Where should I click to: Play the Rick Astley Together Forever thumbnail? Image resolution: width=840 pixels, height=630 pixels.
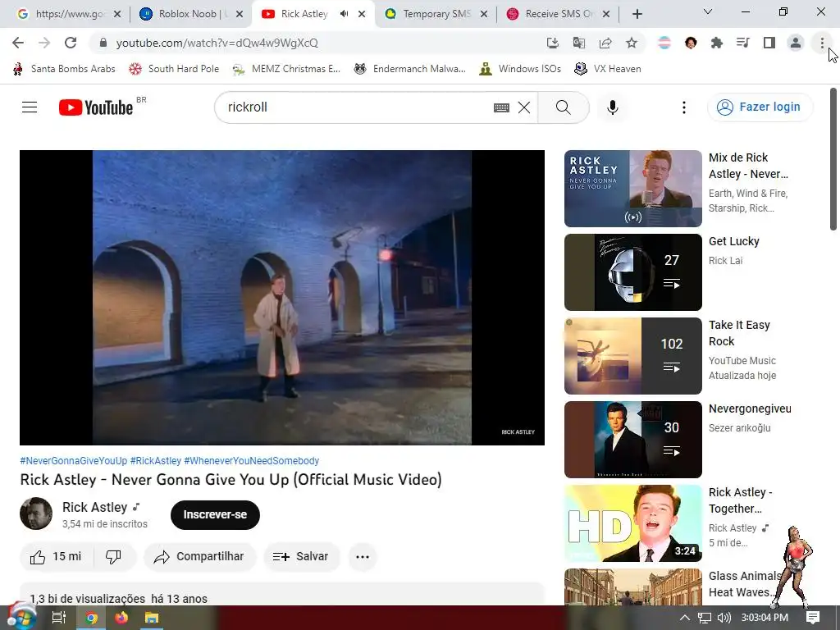[632, 523]
